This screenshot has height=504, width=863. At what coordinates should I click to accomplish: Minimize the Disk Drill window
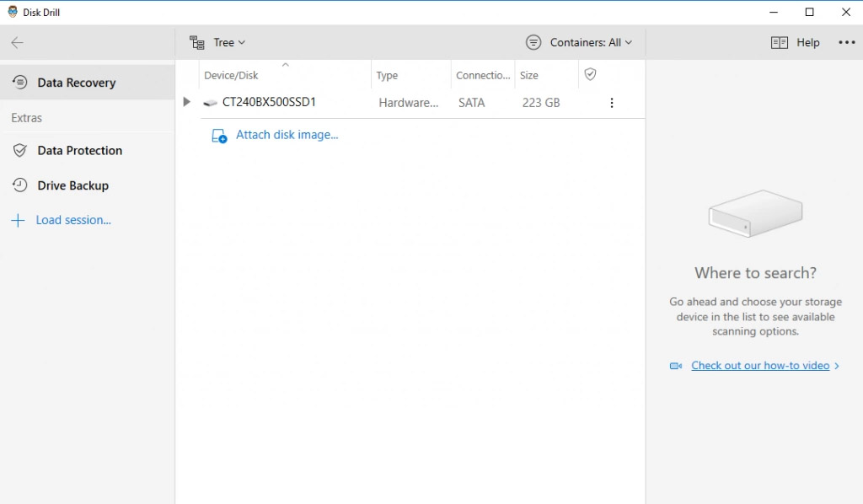(x=774, y=12)
